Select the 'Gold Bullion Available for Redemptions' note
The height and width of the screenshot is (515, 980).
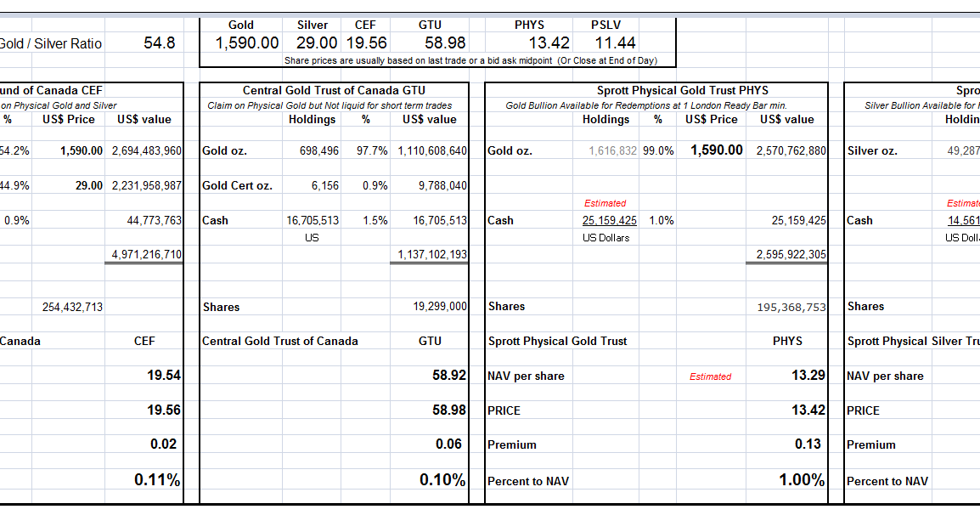point(646,105)
